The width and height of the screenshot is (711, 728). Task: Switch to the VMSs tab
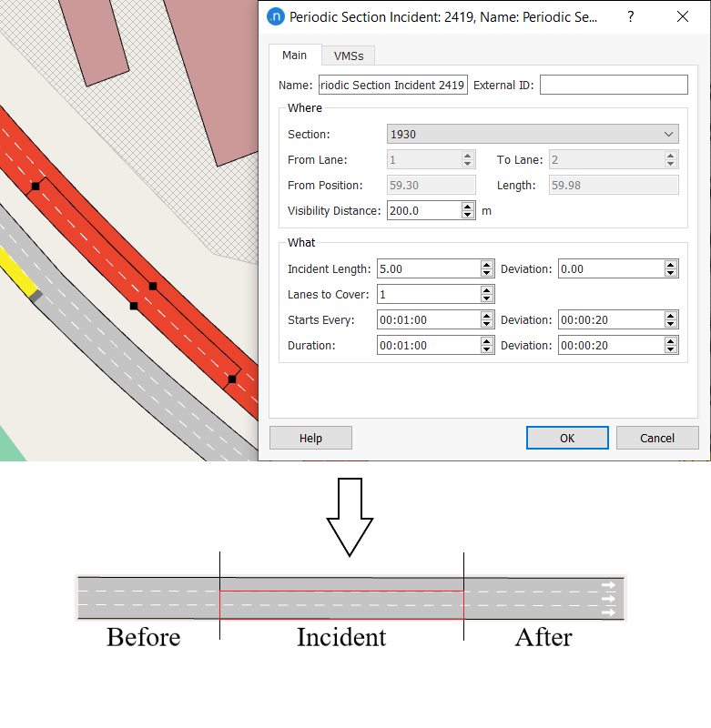[349, 56]
